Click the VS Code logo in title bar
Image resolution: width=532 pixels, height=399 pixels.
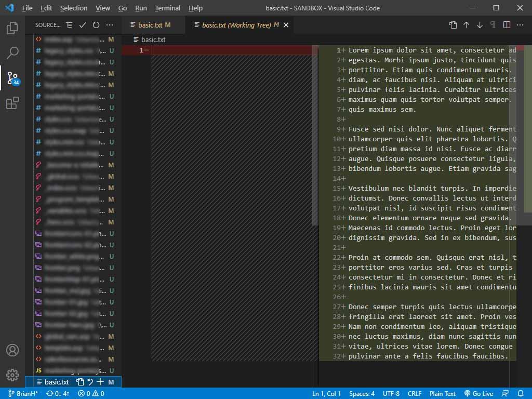click(9, 8)
